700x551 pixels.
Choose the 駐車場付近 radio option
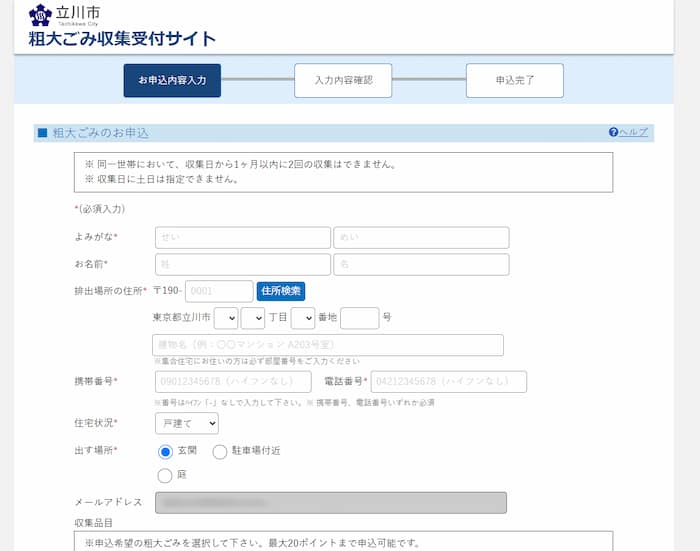(220, 451)
